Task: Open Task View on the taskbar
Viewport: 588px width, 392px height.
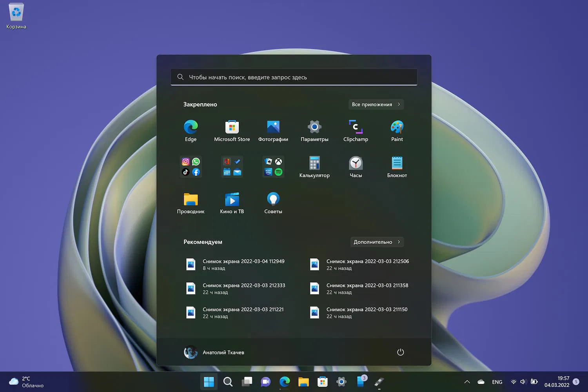Action: (247, 382)
